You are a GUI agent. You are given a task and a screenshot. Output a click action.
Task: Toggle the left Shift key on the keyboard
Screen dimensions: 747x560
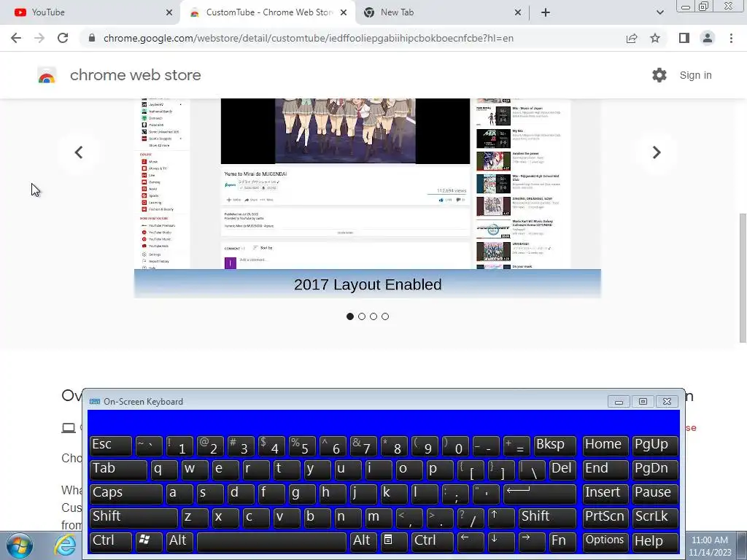click(133, 518)
